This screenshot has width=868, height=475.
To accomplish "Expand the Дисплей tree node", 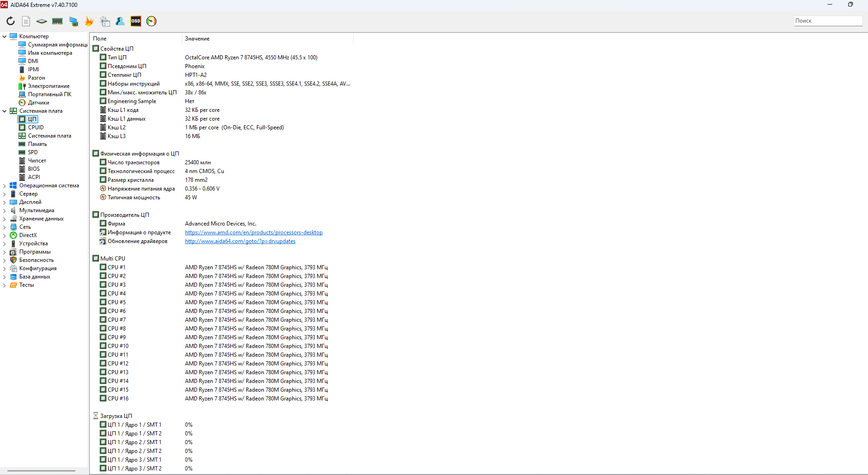I will point(5,202).
